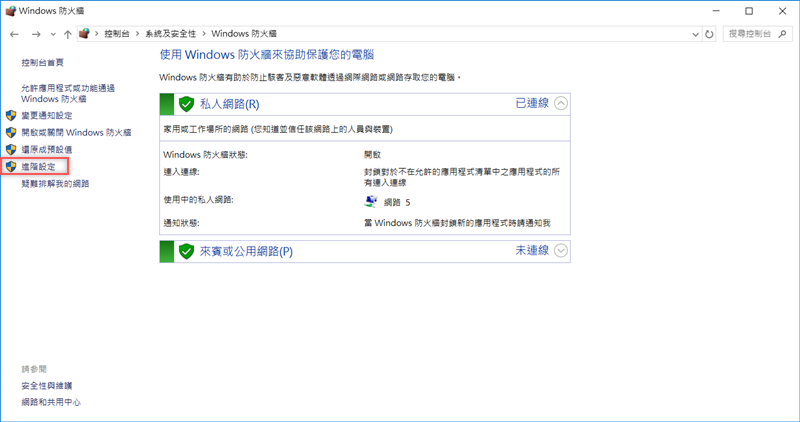The width and height of the screenshot is (800, 422).
Task: Open 進階設定 link
Action: pos(38,166)
